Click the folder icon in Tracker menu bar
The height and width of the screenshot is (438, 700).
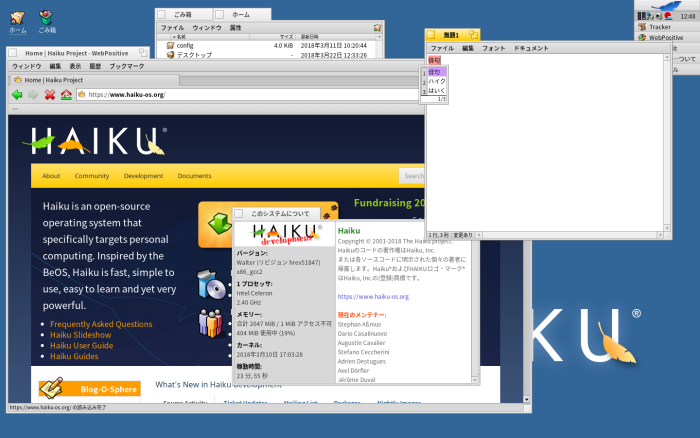377,28
